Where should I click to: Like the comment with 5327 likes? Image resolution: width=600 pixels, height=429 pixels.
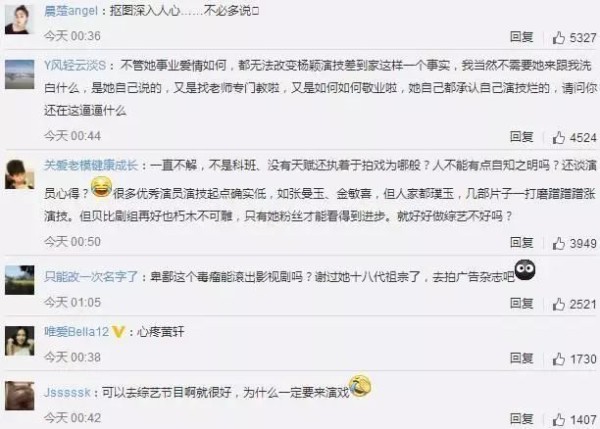tap(558, 38)
